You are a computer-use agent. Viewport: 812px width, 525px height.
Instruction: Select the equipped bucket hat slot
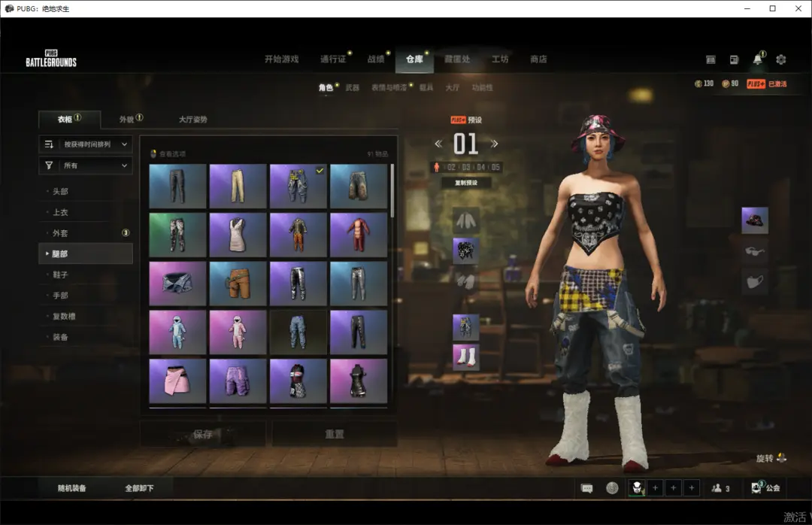coord(755,220)
